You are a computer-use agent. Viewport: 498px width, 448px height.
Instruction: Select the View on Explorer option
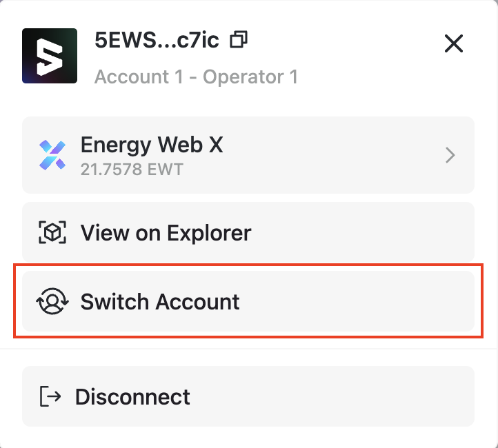(248, 232)
